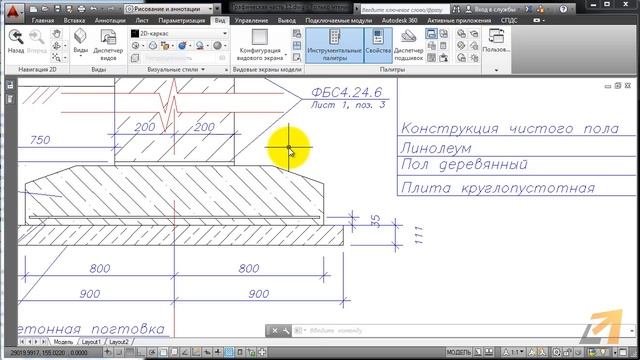Viewport: 640px width, 360px height.
Task: Click the workspace switching gear icon in status bar
Action: coord(557,352)
